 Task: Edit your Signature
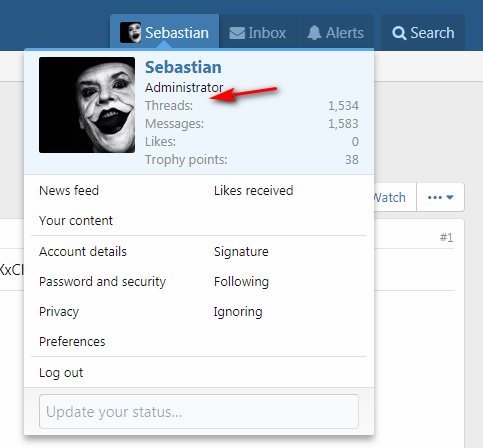[x=241, y=252]
